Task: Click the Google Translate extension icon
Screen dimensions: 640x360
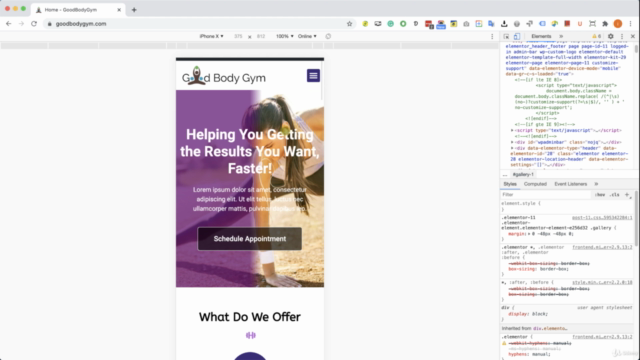Action: [491, 24]
